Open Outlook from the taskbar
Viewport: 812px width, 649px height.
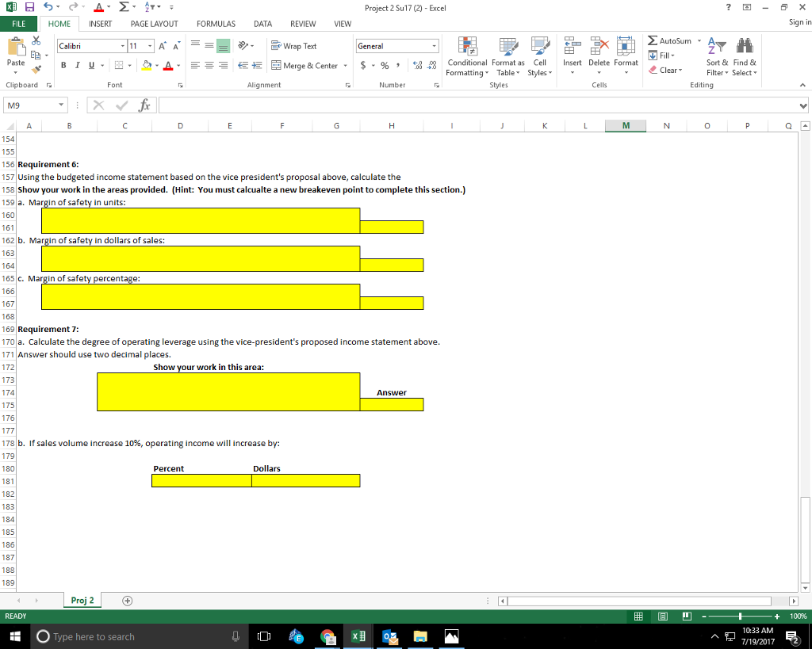(x=389, y=636)
